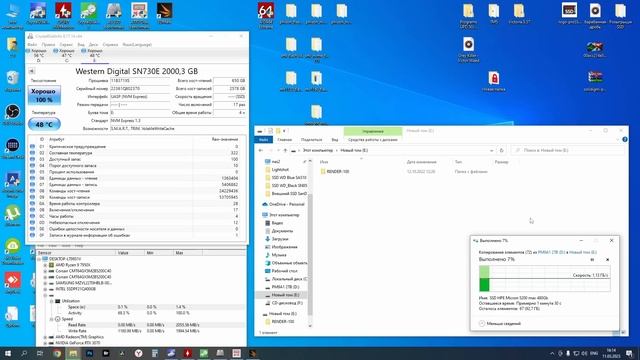The width and height of the screenshot is (640, 360).
Task: Select the Критические предупреждения attribute row
Action: pos(135,146)
